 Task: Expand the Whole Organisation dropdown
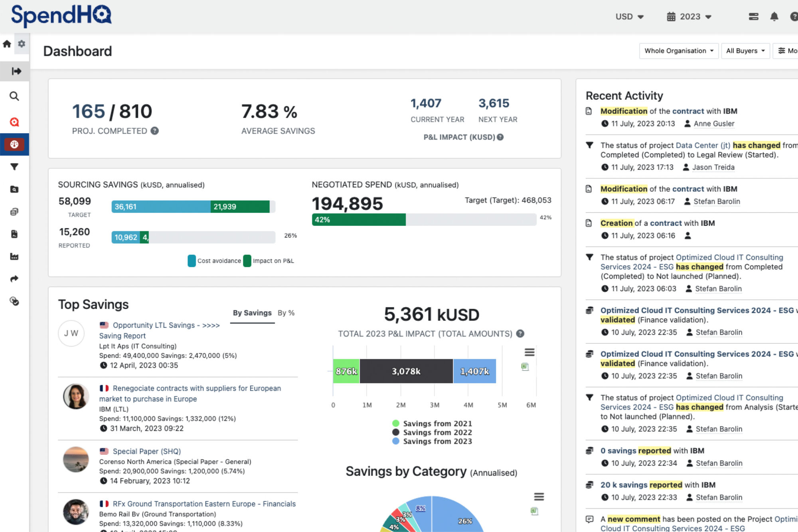(678, 51)
